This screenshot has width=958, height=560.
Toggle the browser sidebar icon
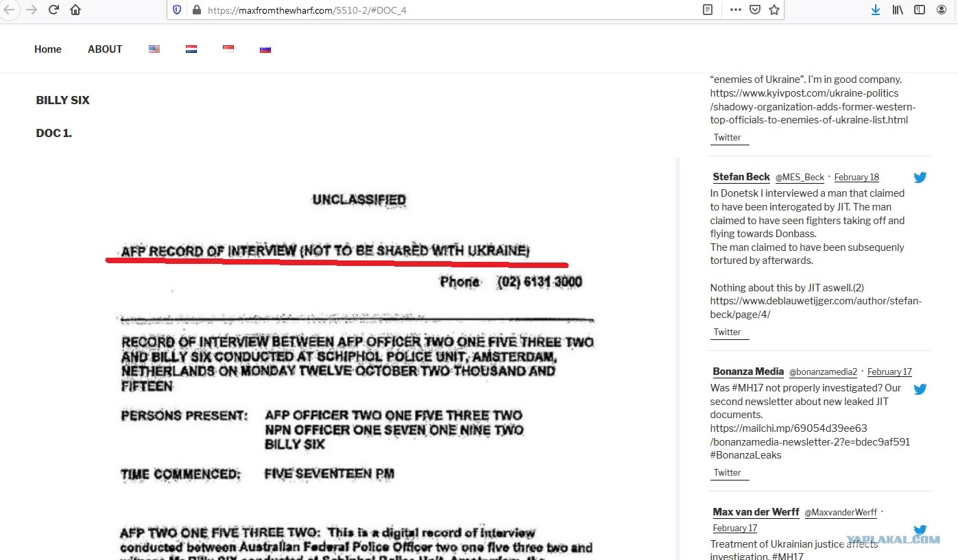(x=920, y=10)
